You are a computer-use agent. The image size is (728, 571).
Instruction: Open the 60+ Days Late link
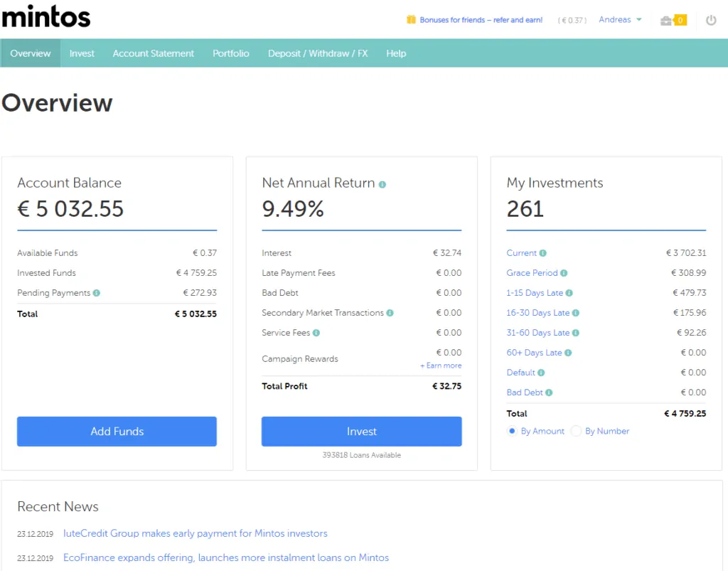tap(535, 353)
